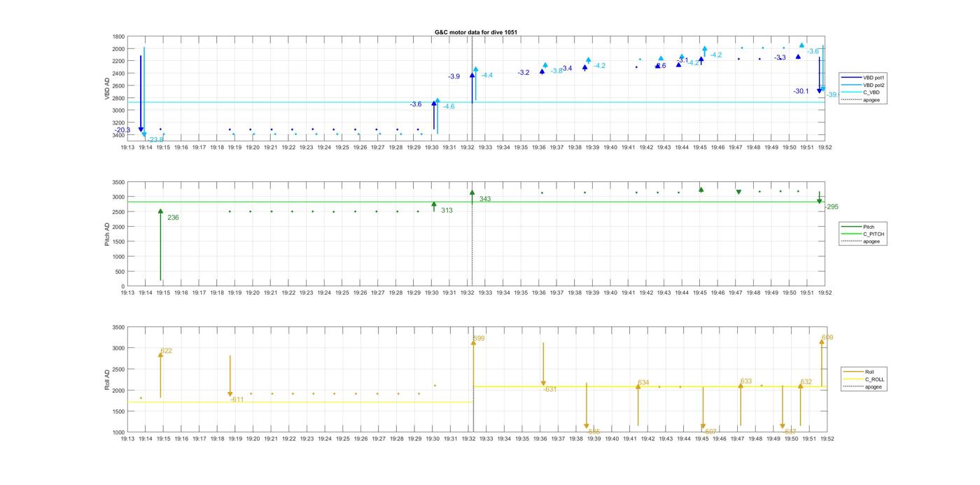The image size is (980, 485).
Task: Click the '609' roll data label
Action: point(827,338)
